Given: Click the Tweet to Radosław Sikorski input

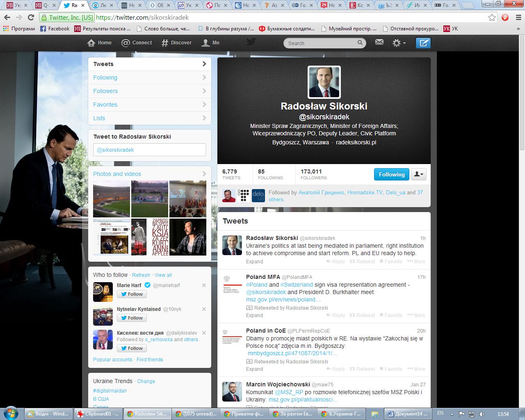Looking at the screenshot, I should (149, 150).
